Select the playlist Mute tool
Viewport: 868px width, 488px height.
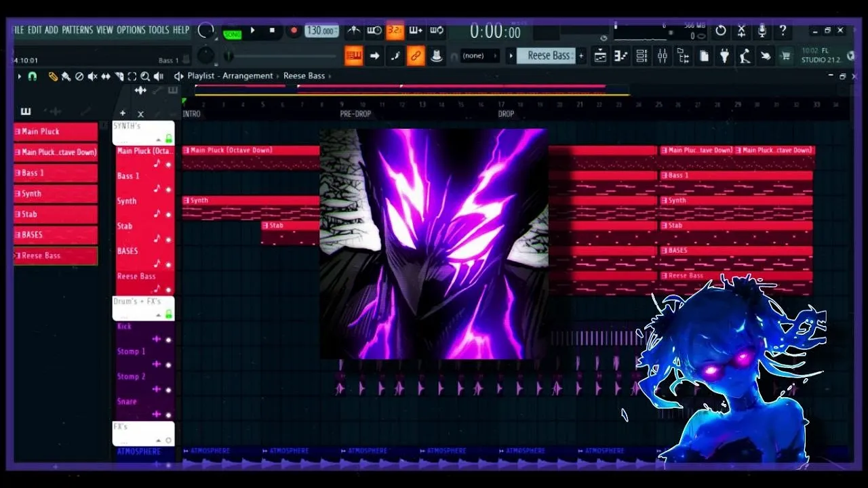click(x=92, y=77)
